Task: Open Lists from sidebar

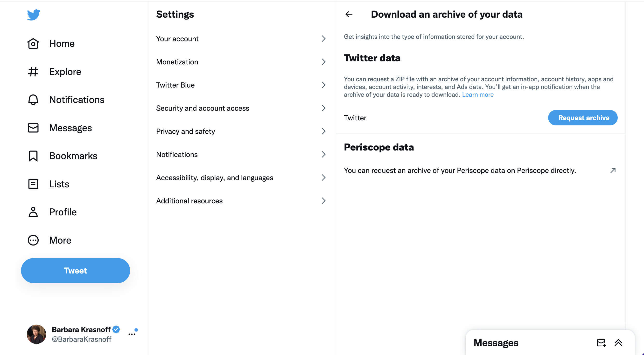Action: point(59,184)
